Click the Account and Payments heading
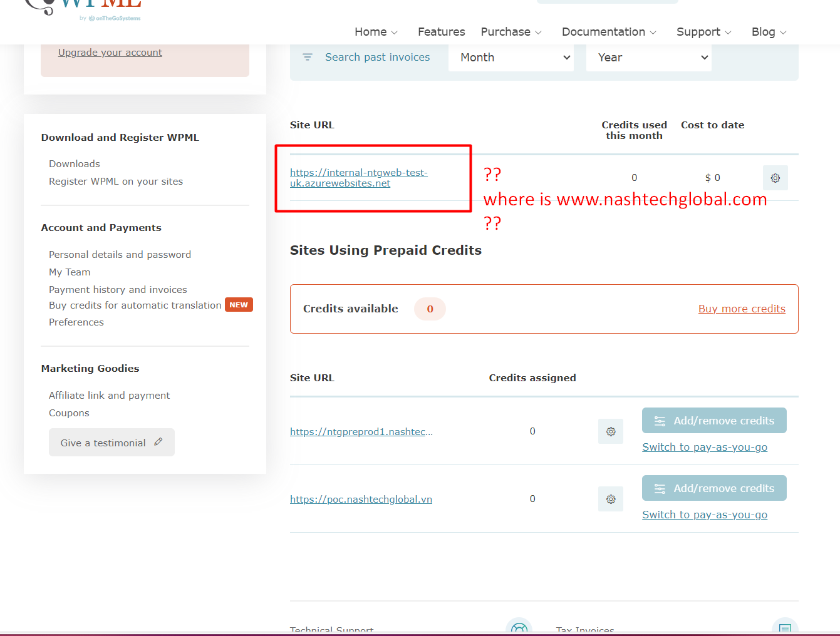The image size is (840, 636). pyautogui.click(x=101, y=228)
